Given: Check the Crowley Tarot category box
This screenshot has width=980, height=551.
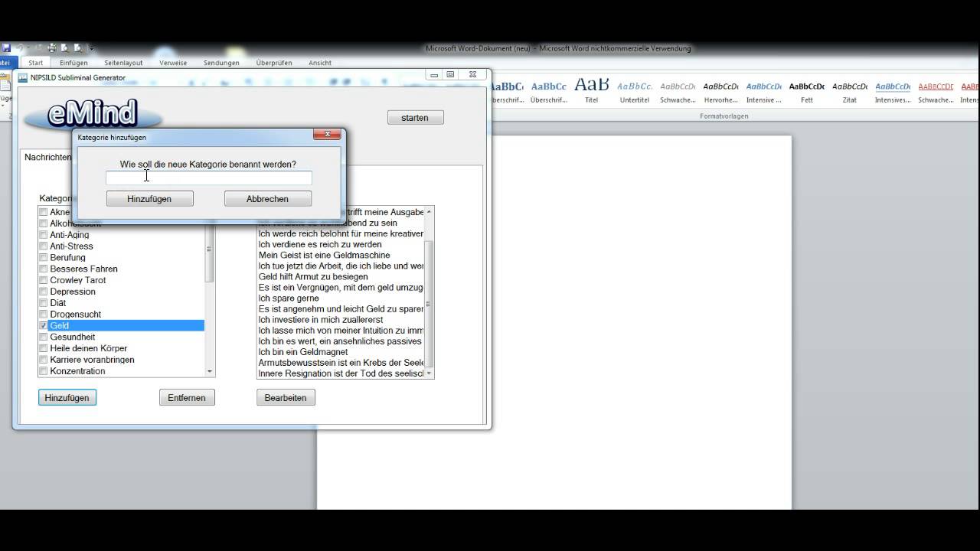Looking at the screenshot, I should pos(44,280).
